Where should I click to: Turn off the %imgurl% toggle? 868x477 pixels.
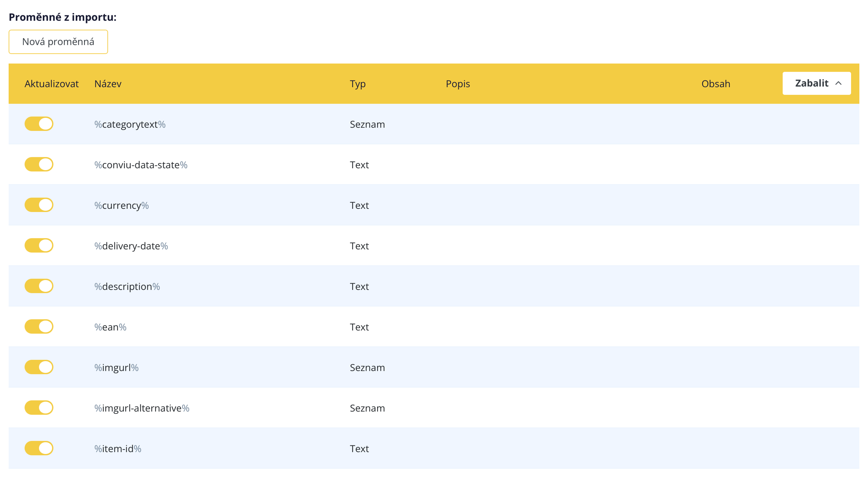tap(39, 367)
